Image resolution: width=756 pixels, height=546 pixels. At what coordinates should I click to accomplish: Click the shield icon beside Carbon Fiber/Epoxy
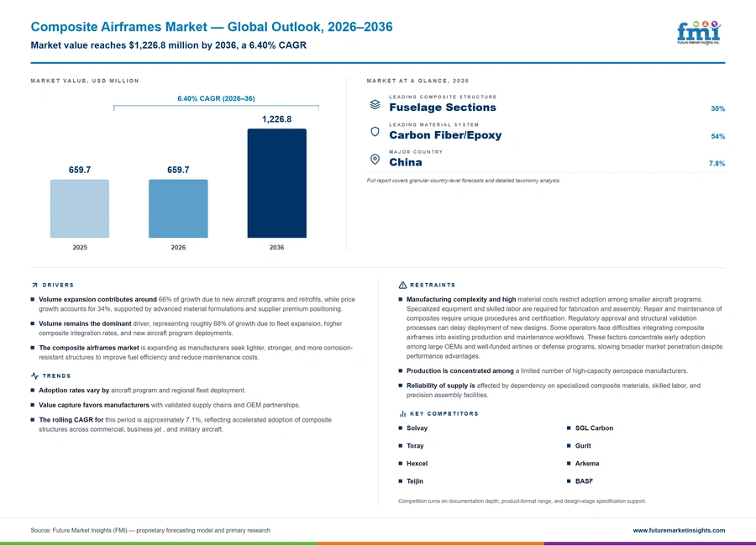pyautogui.click(x=375, y=132)
